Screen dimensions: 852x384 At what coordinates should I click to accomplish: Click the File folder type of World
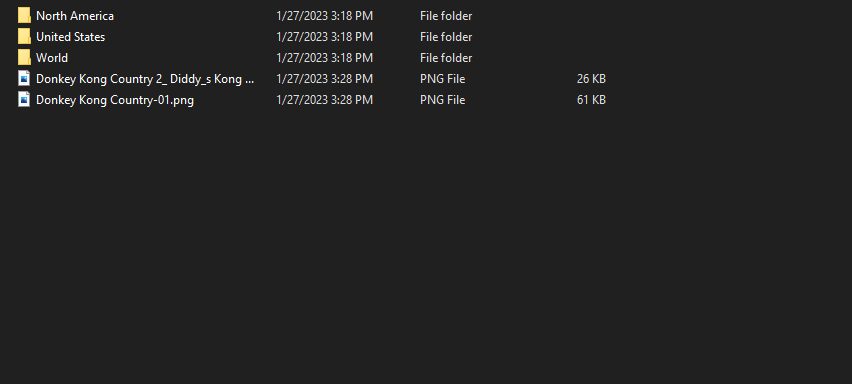pyautogui.click(x=446, y=58)
